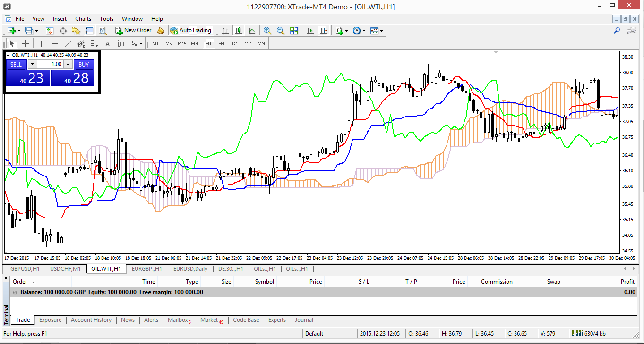The width and height of the screenshot is (644, 344).
Task: Click the Tile Windows icon
Action: pyautogui.click(x=294, y=31)
